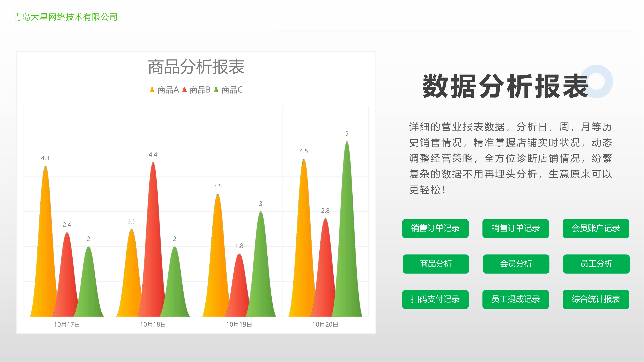Click the 会员账户记录 button
644x362 pixels.
[596, 228]
